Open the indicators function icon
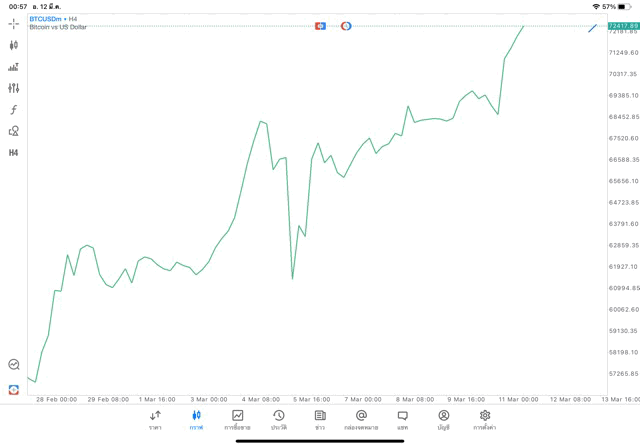 click(13, 109)
